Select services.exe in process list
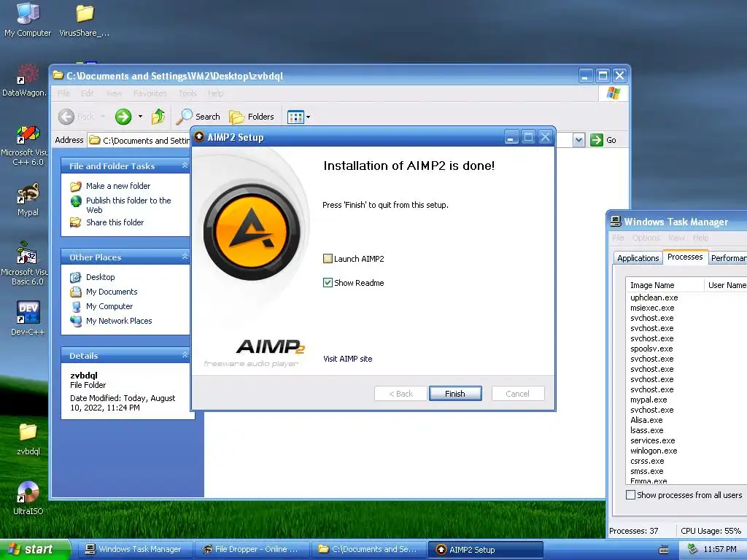This screenshot has width=747, height=560. coord(652,440)
